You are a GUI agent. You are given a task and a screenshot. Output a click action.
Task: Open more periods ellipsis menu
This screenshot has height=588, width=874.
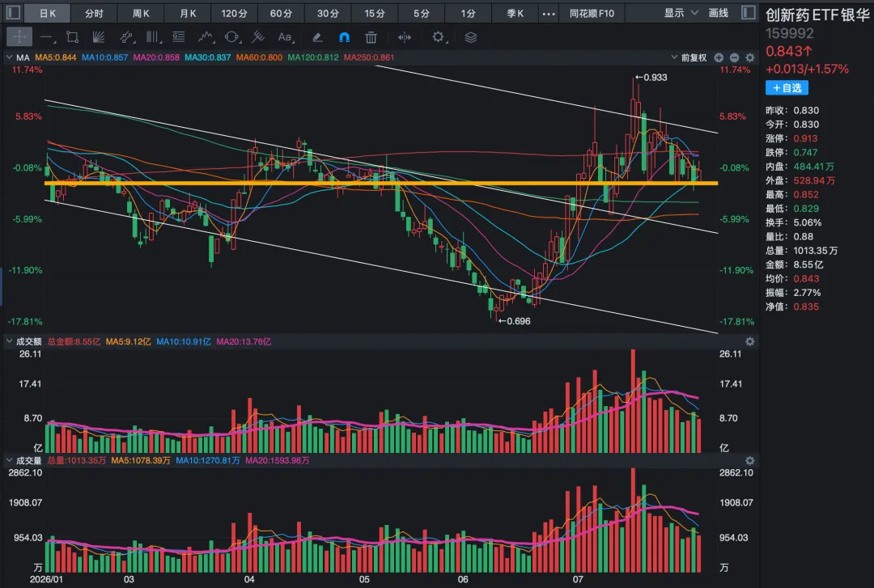pyautogui.click(x=549, y=13)
